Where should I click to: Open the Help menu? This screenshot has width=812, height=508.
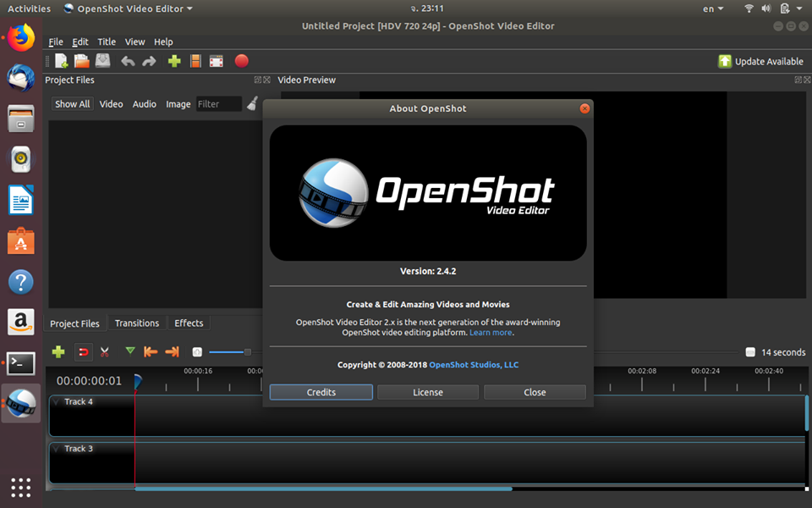[x=163, y=42]
